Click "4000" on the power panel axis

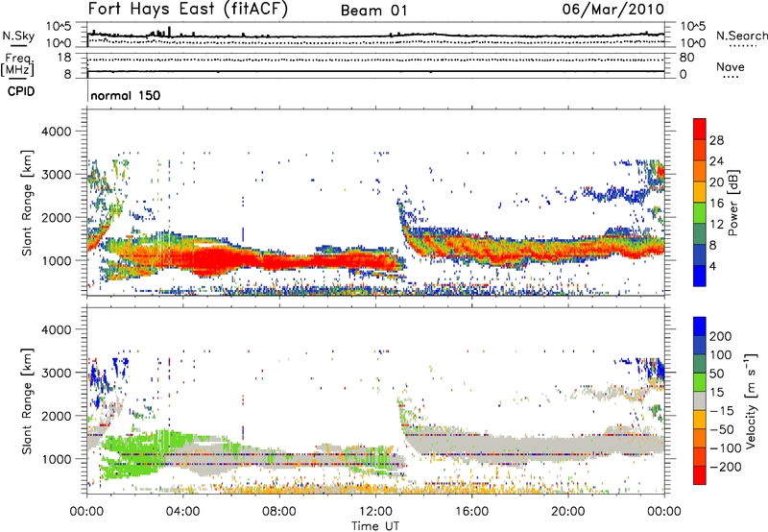pos(57,132)
